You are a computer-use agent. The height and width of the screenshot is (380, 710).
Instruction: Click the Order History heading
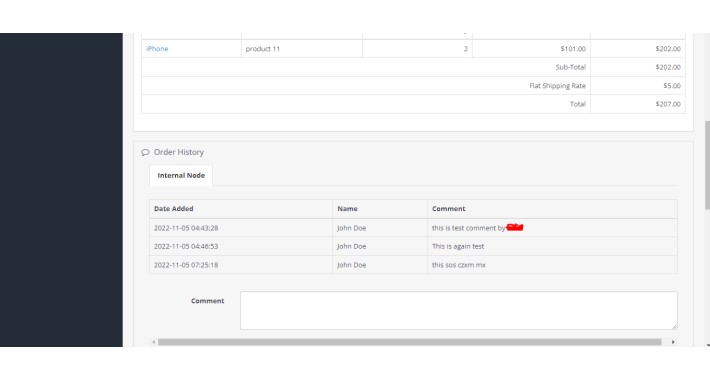point(179,152)
